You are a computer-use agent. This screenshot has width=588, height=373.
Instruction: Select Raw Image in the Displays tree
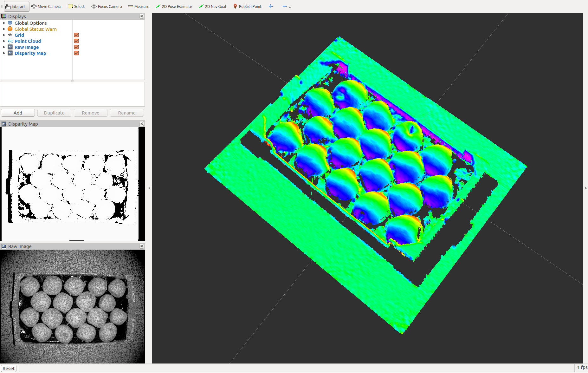tap(27, 47)
